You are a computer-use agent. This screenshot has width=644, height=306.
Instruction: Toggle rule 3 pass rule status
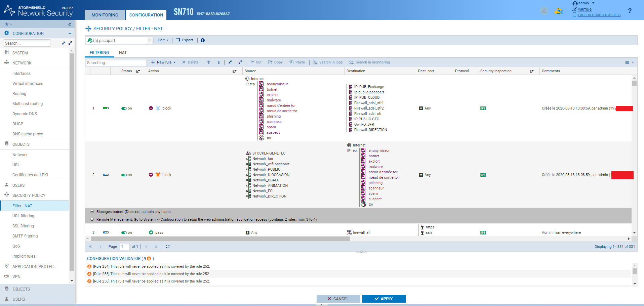(x=124, y=233)
